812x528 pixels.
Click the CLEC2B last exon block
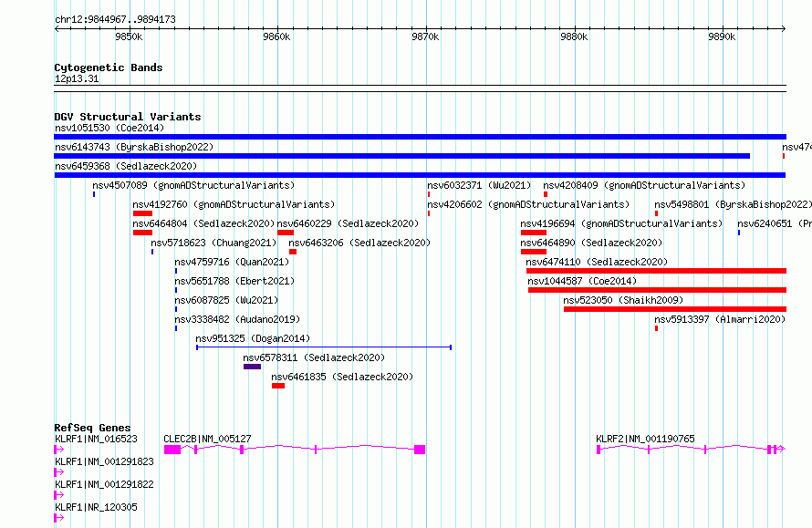click(x=420, y=450)
